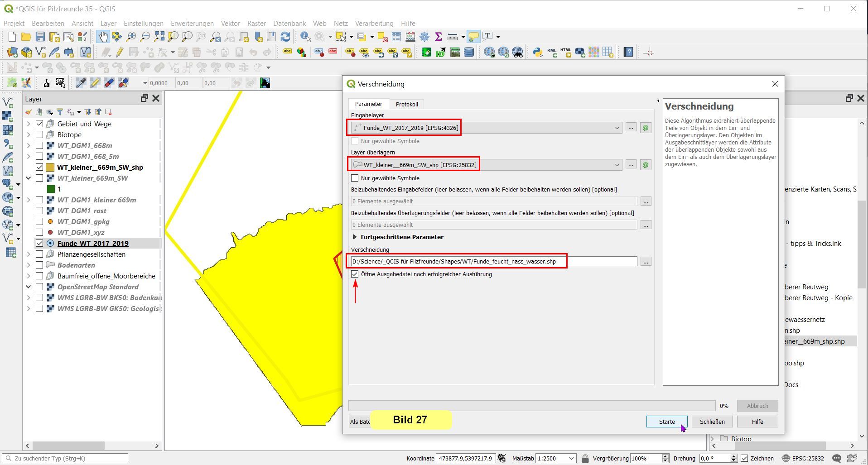Click the Refresh map icon
The width and height of the screenshot is (868, 465).
click(x=285, y=37)
